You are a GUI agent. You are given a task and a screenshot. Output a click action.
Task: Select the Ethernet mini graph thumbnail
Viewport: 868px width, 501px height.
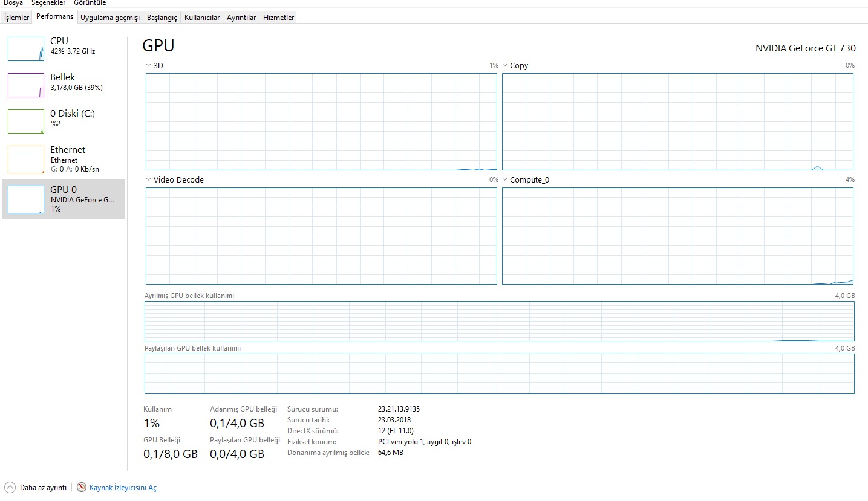(x=26, y=160)
